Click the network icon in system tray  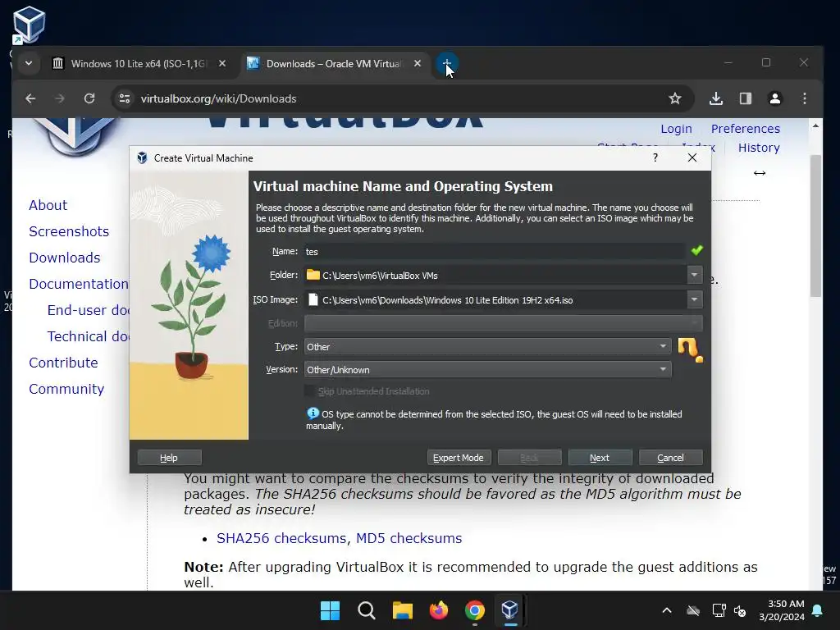pyautogui.click(x=719, y=610)
